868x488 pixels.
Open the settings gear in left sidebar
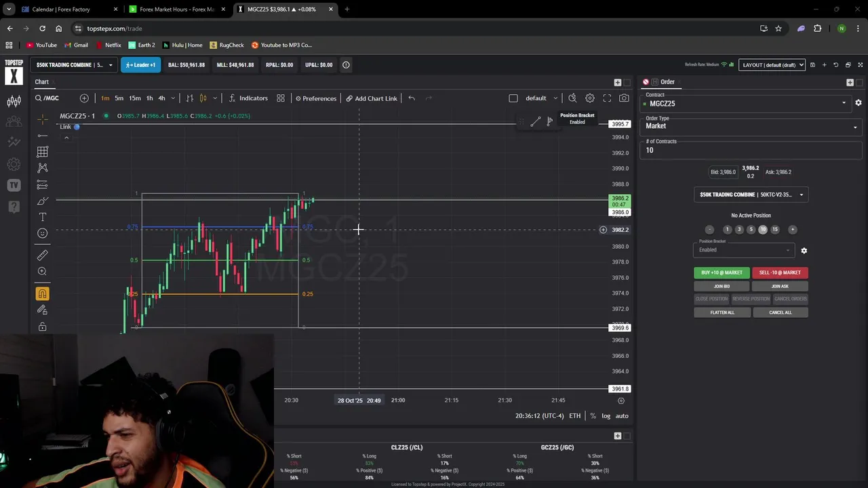14,164
